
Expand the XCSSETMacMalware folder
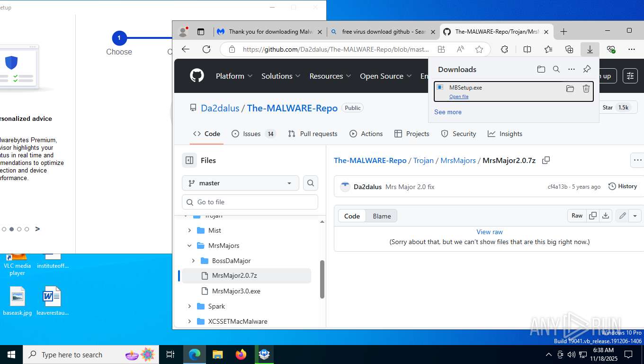point(189,321)
